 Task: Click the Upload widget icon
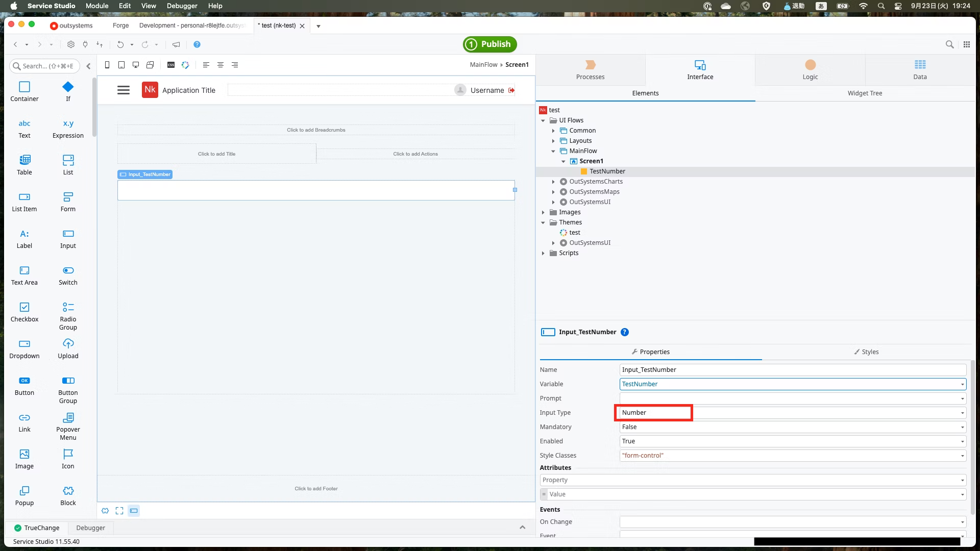click(x=68, y=344)
